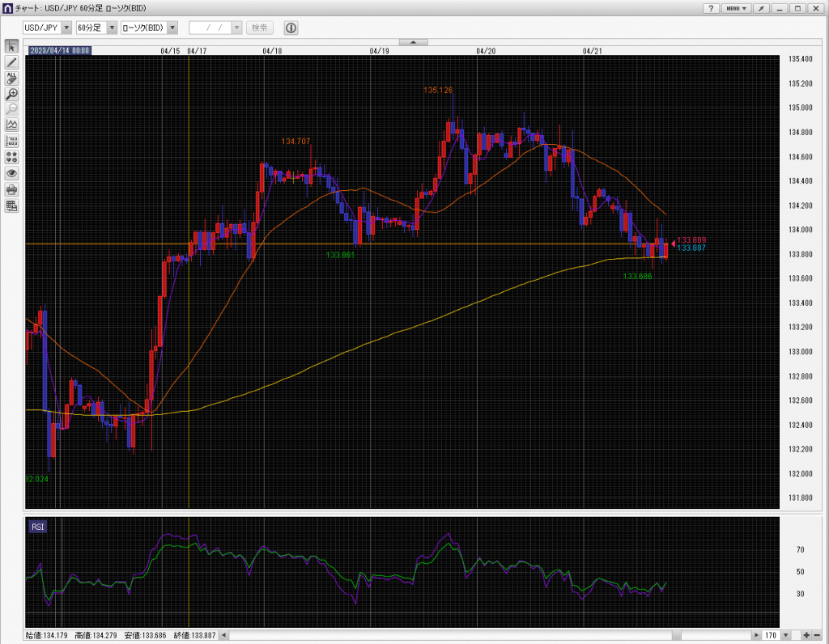Click the pin window button
The width and height of the screenshot is (829, 644).
(761, 8)
